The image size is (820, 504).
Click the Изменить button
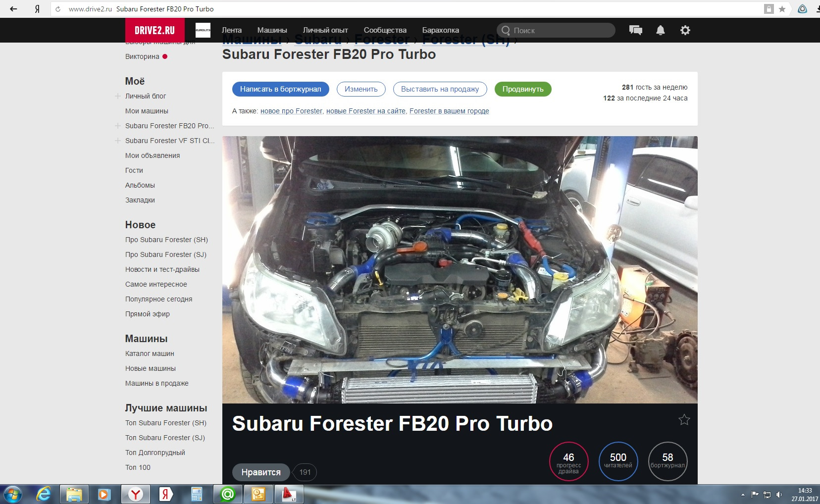(x=361, y=89)
